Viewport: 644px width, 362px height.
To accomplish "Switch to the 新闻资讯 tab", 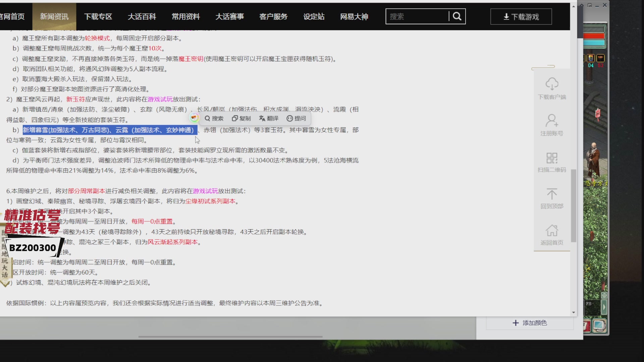I will (x=54, y=16).
